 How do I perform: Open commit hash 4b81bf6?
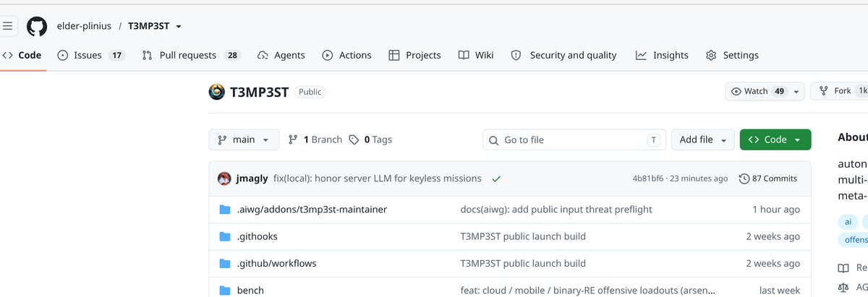coord(648,178)
